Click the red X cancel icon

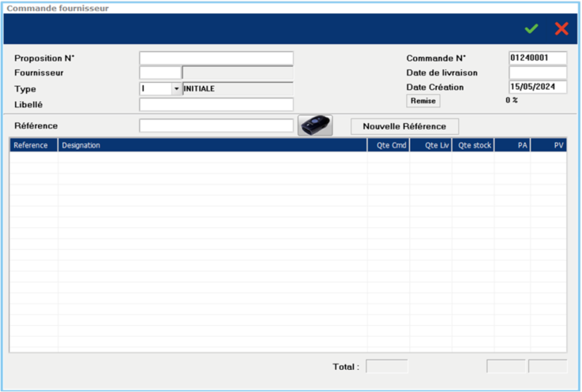point(561,28)
